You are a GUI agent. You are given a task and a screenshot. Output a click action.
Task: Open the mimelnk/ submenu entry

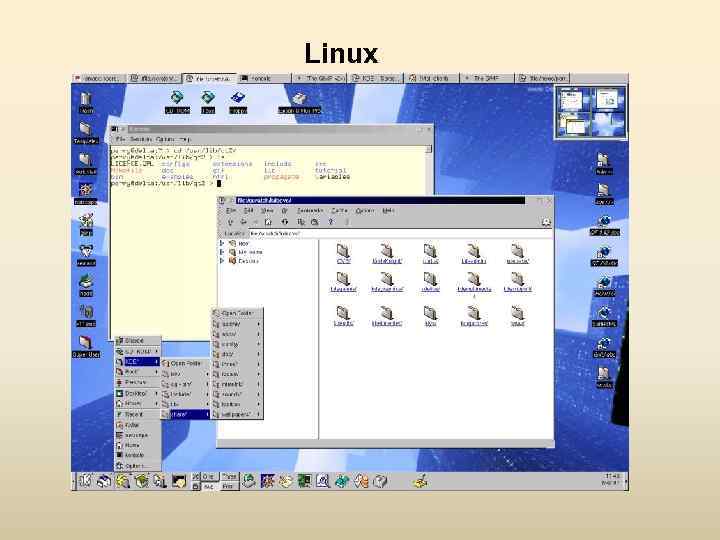237,384
